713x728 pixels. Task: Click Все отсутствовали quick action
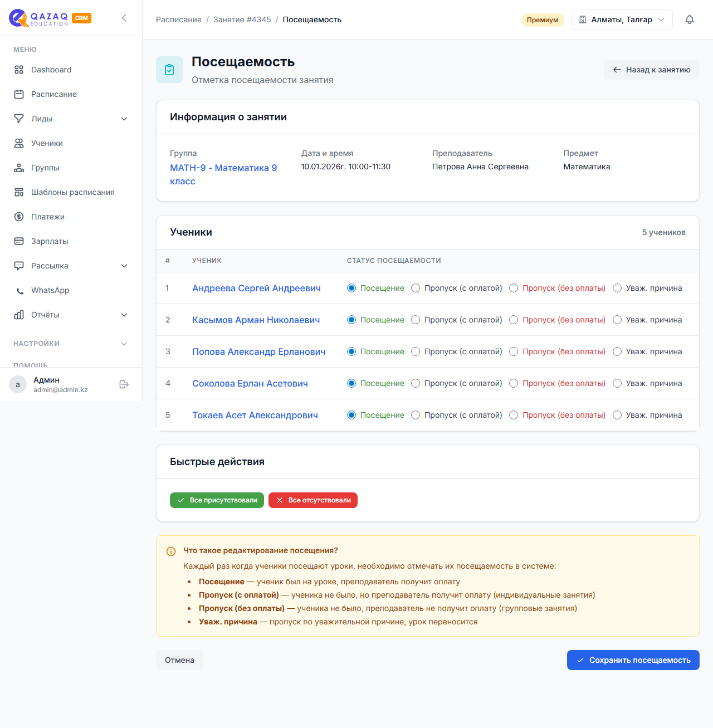point(313,500)
